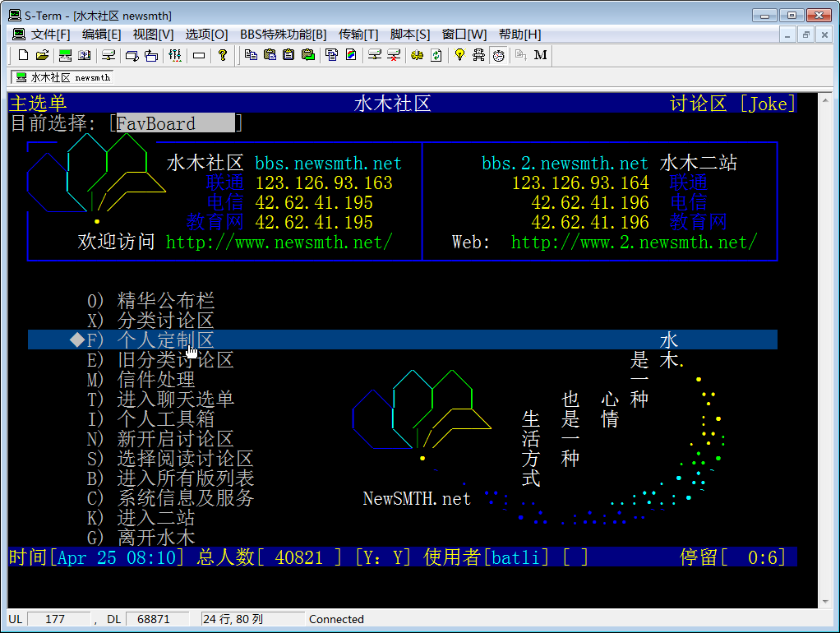Screen dimensions: 840x633
Task: Select N) 新开启讨论区 menu entry
Action: tap(160, 439)
